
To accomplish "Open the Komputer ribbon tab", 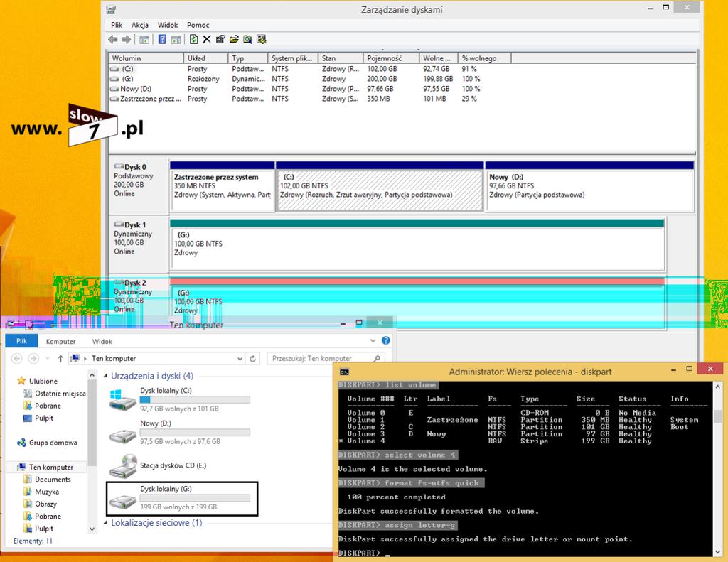I will tap(60, 342).
